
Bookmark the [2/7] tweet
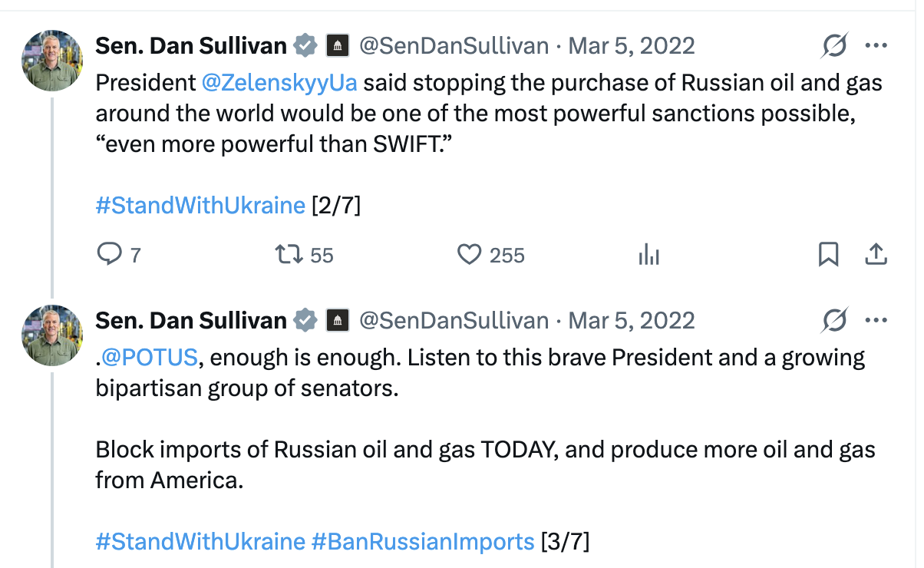pos(829,255)
